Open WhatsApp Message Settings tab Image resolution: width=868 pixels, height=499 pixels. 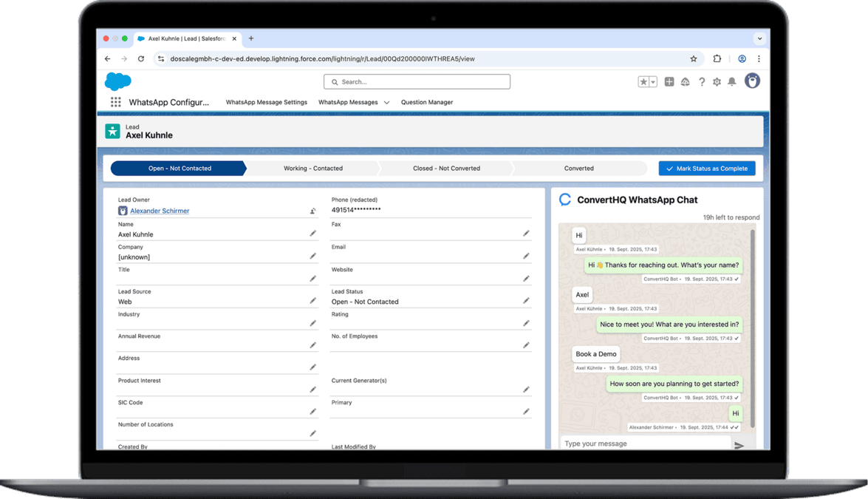pos(266,103)
